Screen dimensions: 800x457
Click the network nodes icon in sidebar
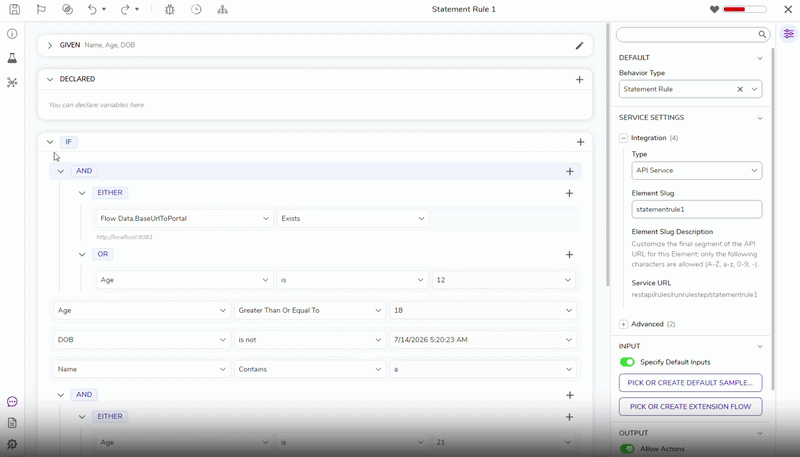12,82
